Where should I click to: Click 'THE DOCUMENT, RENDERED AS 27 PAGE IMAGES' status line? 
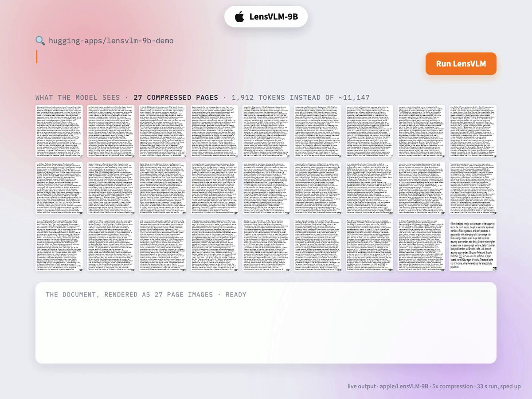point(146,295)
